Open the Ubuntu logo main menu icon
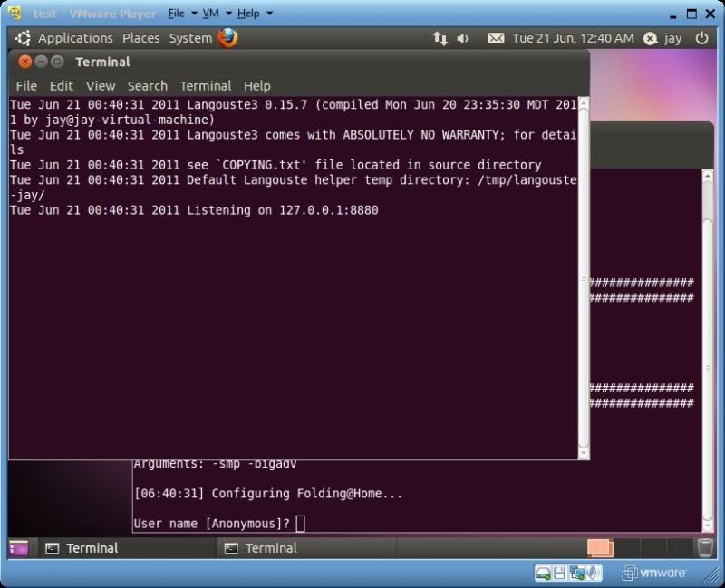The width and height of the screenshot is (725, 588). point(23,38)
